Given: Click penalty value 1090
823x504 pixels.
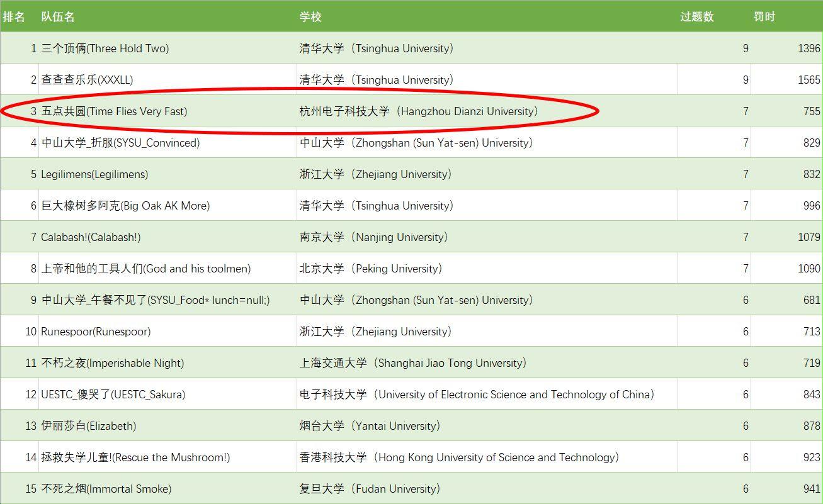Looking at the screenshot, I should click(809, 269).
